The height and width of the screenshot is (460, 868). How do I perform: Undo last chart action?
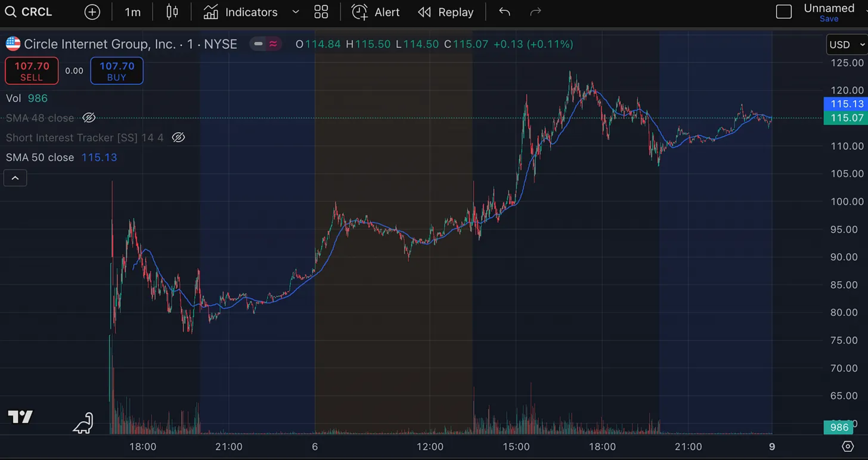505,12
